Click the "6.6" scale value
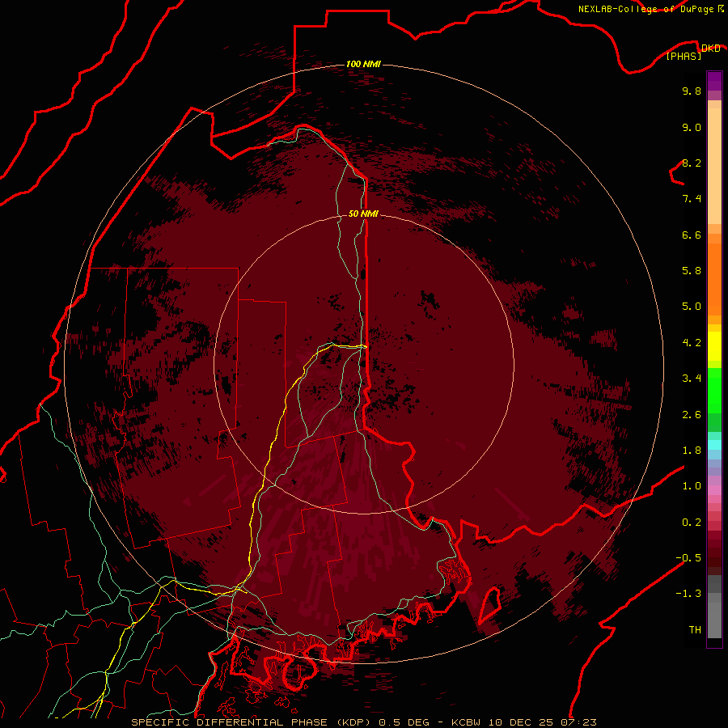 click(692, 235)
